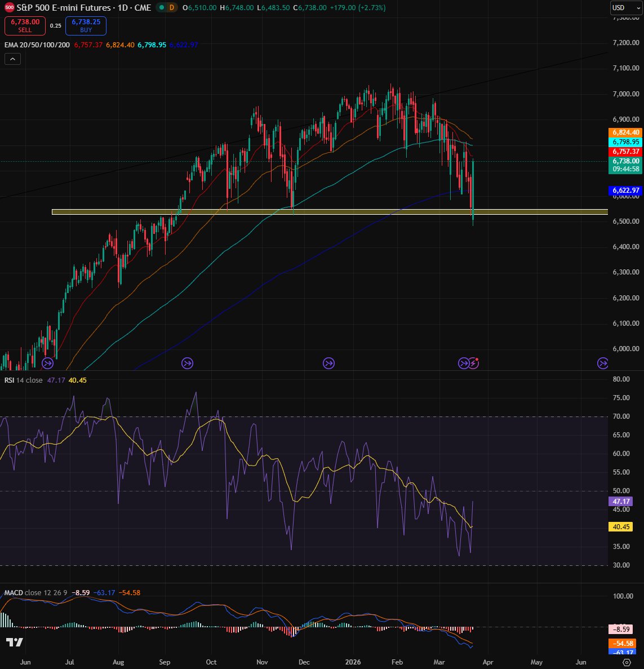Click the green 6,738.00 last-price axis label

coord(625,161)
